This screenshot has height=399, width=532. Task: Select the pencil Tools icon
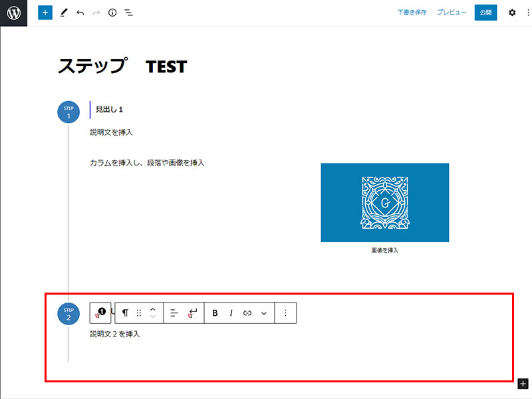point(64,13)
